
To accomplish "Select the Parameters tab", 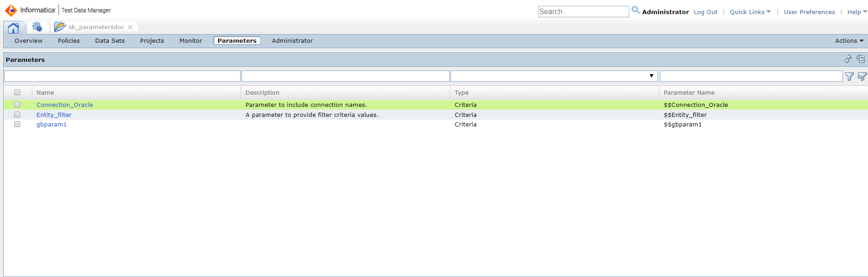I will click(237, 40).
